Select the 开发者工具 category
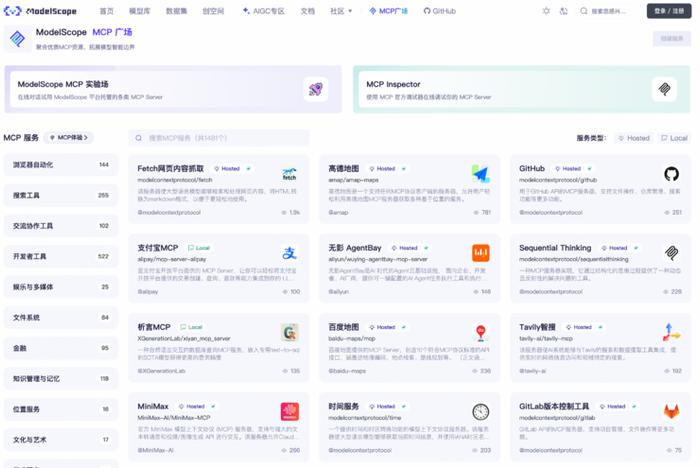This screenshot has height=468, width=700. click(x=61, y=256)
